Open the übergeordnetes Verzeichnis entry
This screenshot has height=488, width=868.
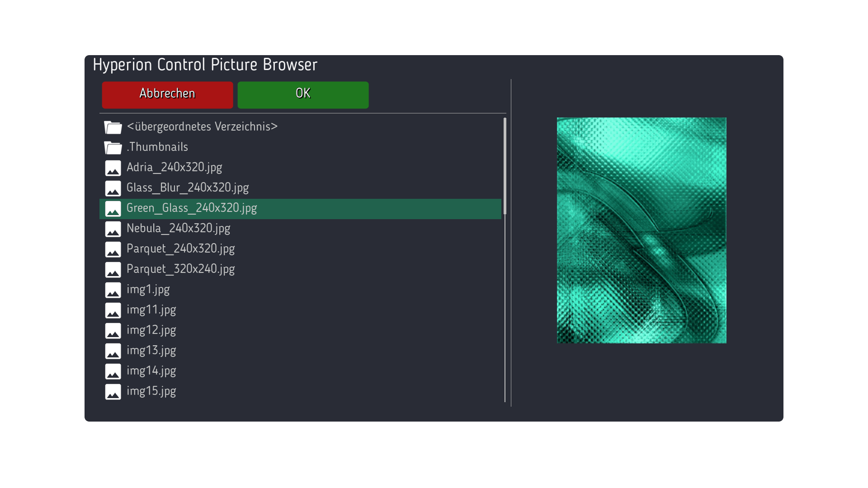coord(202,127)
